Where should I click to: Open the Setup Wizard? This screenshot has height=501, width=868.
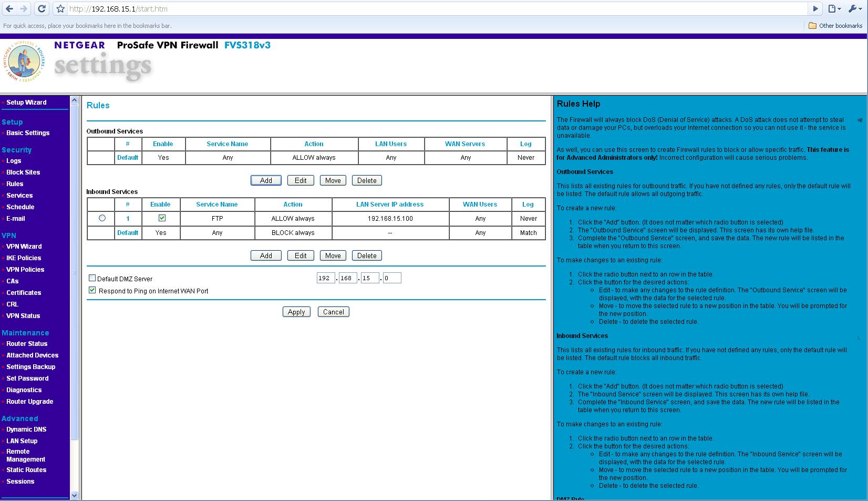pyautogui.click(x=26, y=102)
